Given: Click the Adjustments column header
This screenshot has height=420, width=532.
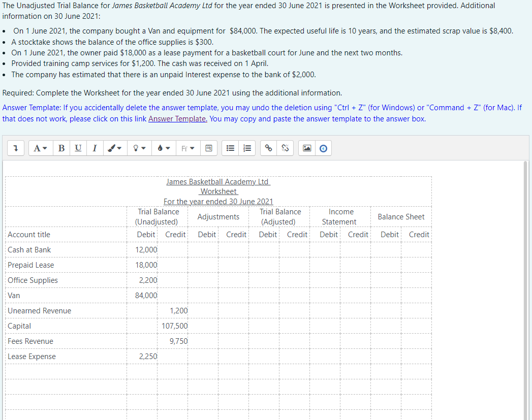Looking at the screenshot, I should tap(218, 217).
